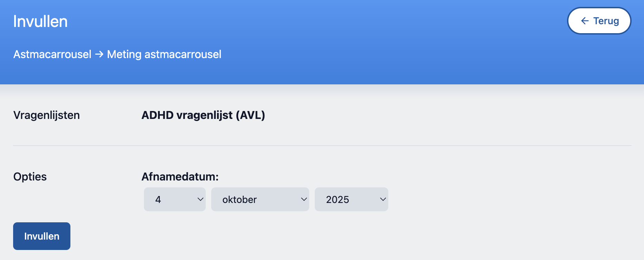Viewport: 644px width, 260px height.
Task: Click the left arrow icon in Terug
Action: click(x=585, y=21)
